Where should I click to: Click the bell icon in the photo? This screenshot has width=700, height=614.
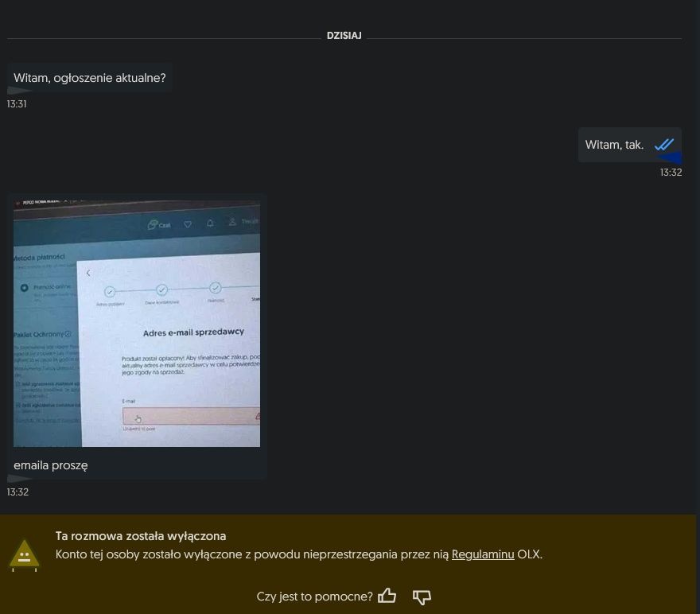point(210,223)
